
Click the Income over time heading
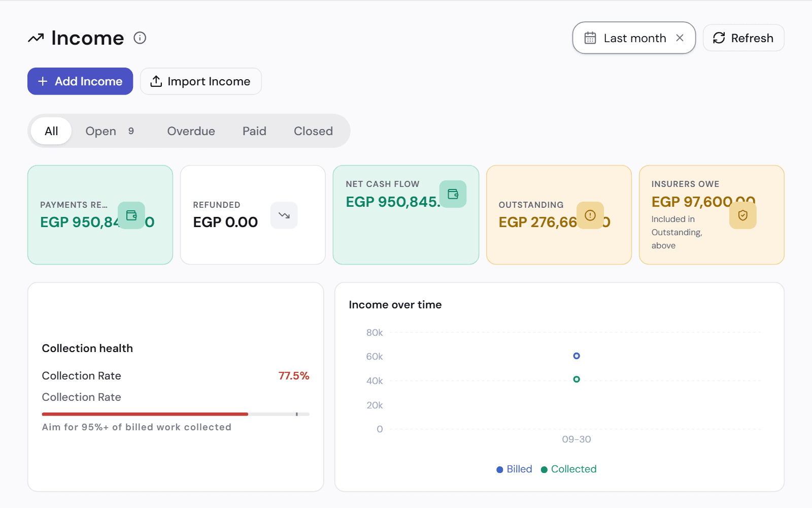[x=395, y=305]
